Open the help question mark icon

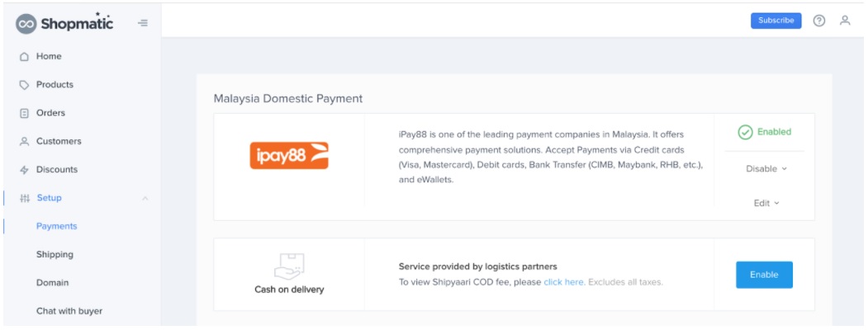pos(818,21)
